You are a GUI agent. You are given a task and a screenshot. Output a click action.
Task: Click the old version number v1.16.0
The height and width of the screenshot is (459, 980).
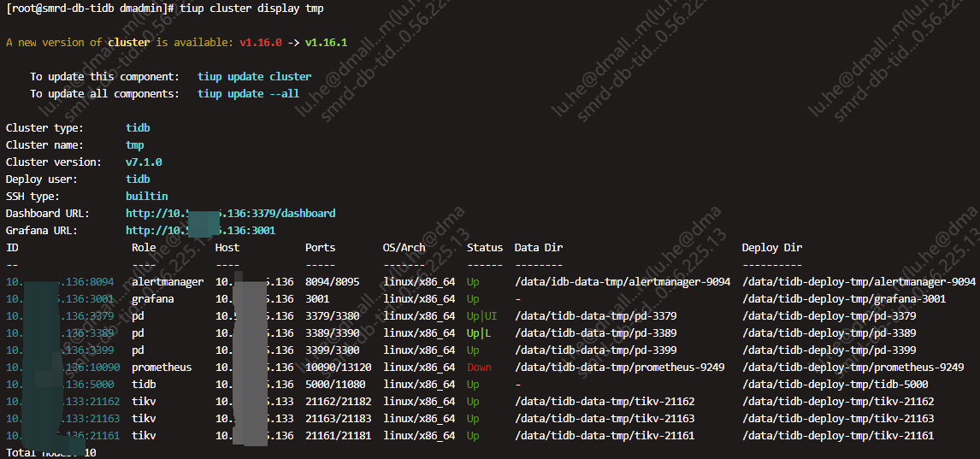(261, 43)
